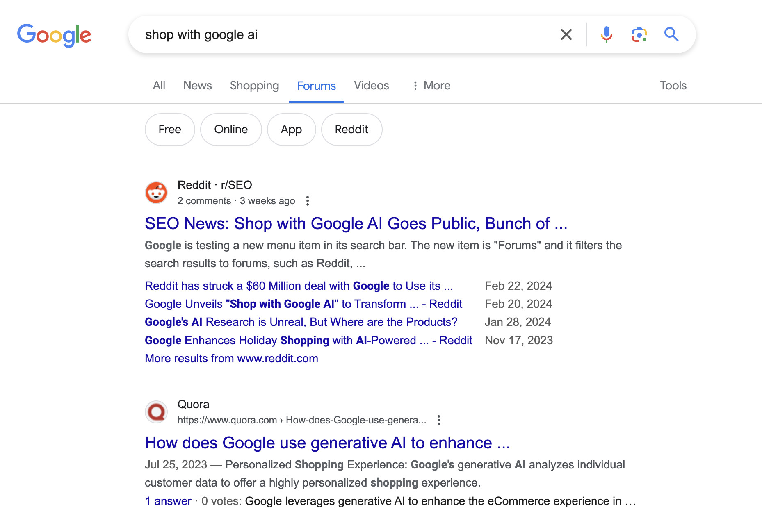Screen dimensions: 762x532
Task: Click the Reddit logo on the first result
Action: coord(156,192)
